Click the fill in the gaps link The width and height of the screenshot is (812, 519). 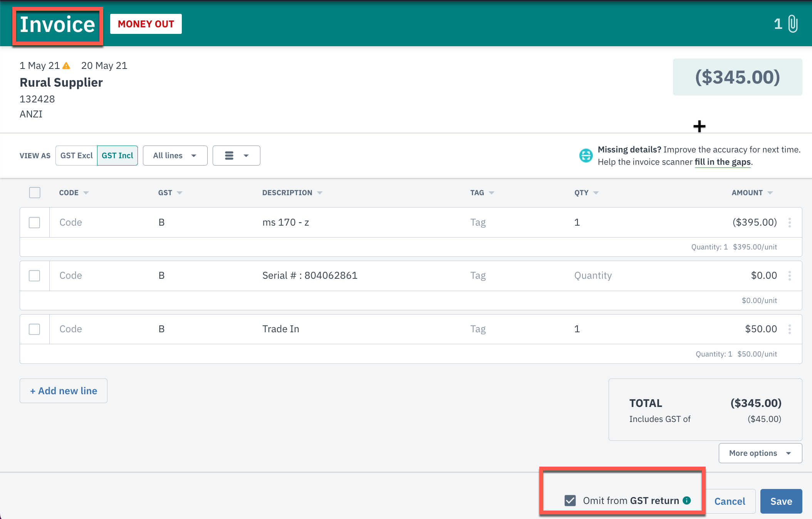[723, 162]
